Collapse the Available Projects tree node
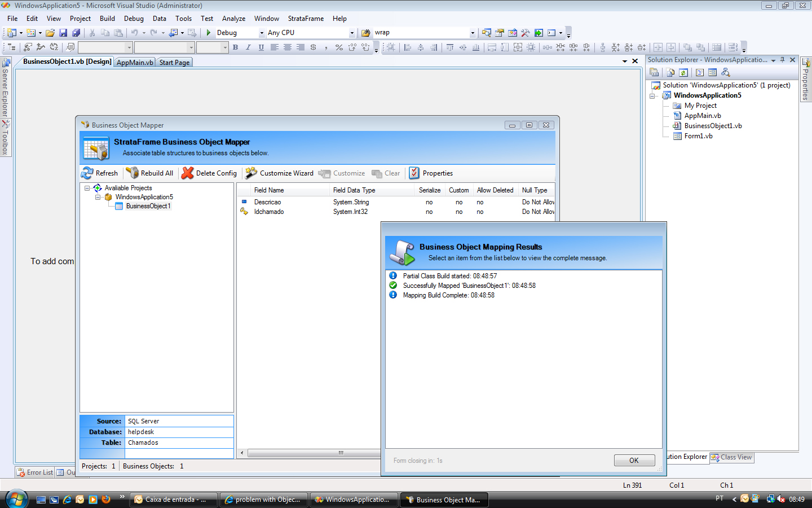 (87, 188)
